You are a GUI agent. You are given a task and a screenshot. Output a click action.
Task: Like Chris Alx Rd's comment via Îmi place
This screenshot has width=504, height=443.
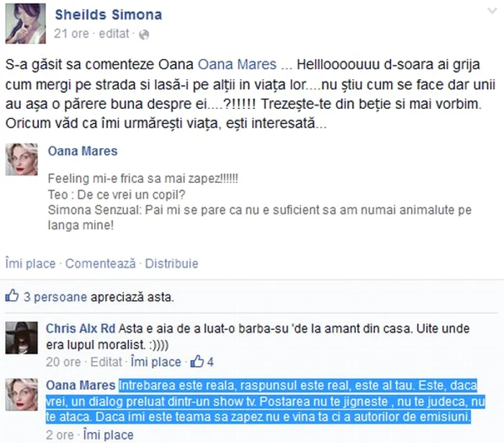point(156,362)
